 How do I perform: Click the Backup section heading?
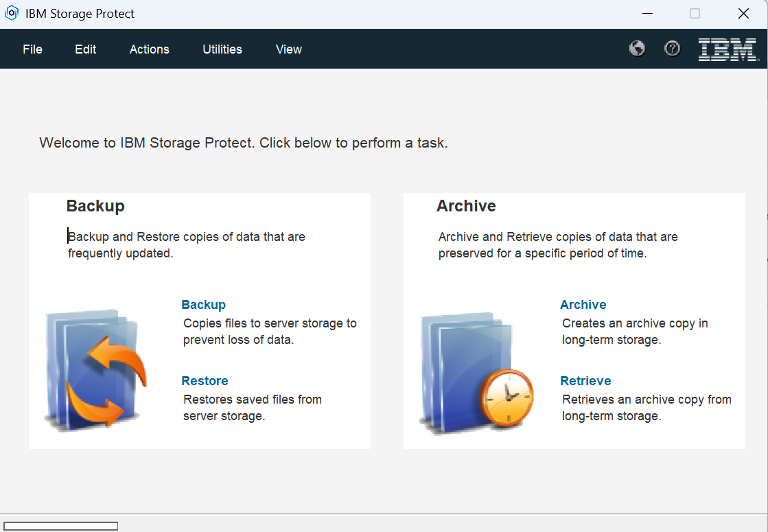click(x=95, y=206)
